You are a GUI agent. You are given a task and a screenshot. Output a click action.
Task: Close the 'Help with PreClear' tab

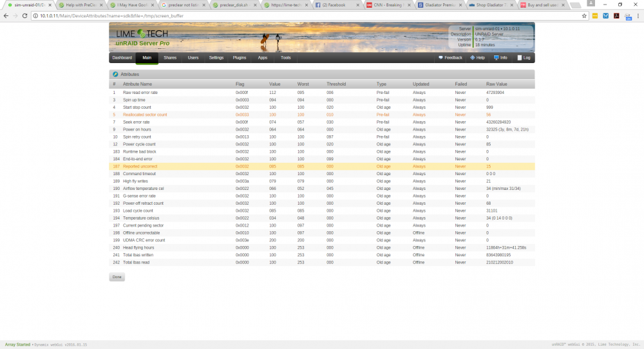click(102, 5)
